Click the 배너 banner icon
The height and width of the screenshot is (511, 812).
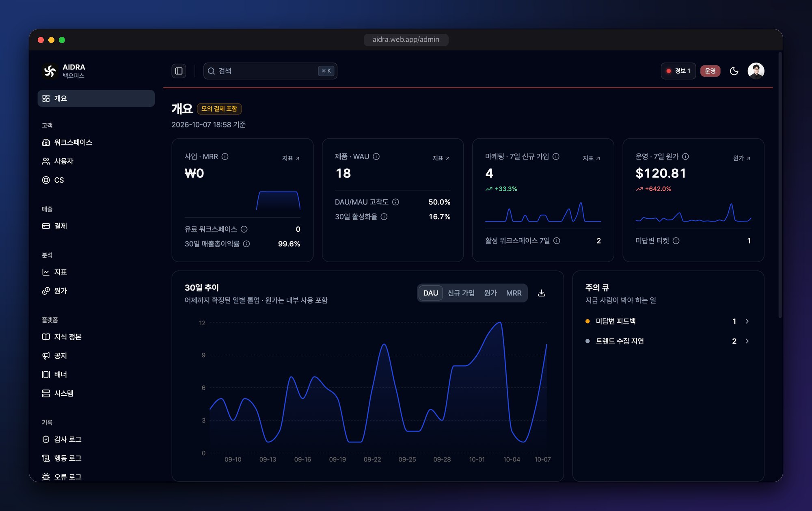(46, 375)
